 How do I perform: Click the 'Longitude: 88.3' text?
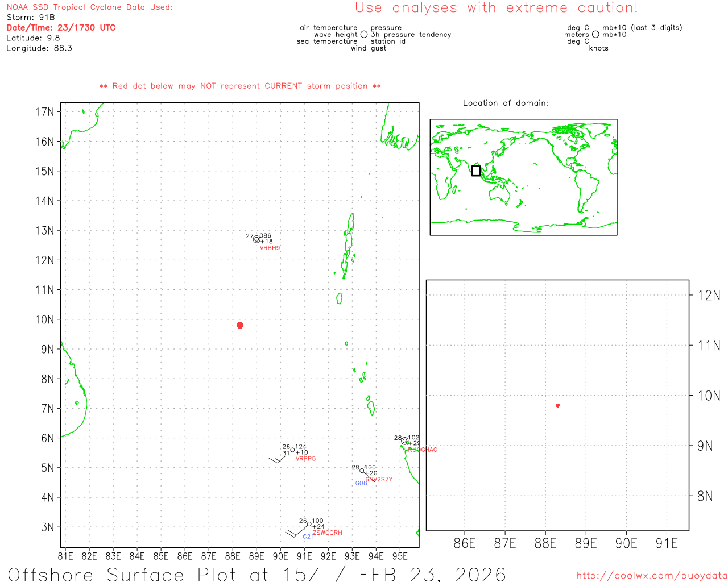click(39, 48)
